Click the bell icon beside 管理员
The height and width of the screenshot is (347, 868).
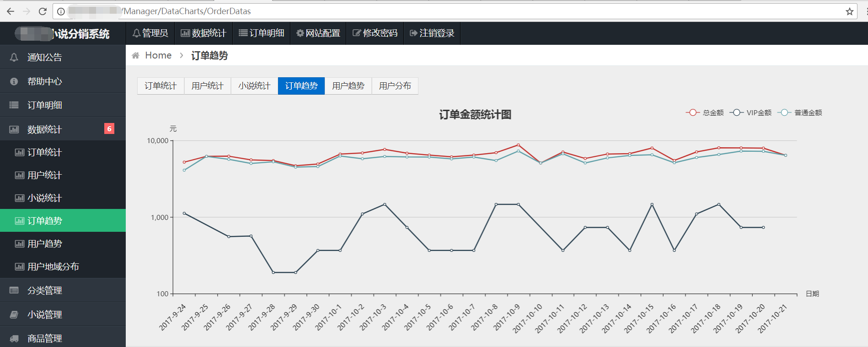tap(136, 33)
